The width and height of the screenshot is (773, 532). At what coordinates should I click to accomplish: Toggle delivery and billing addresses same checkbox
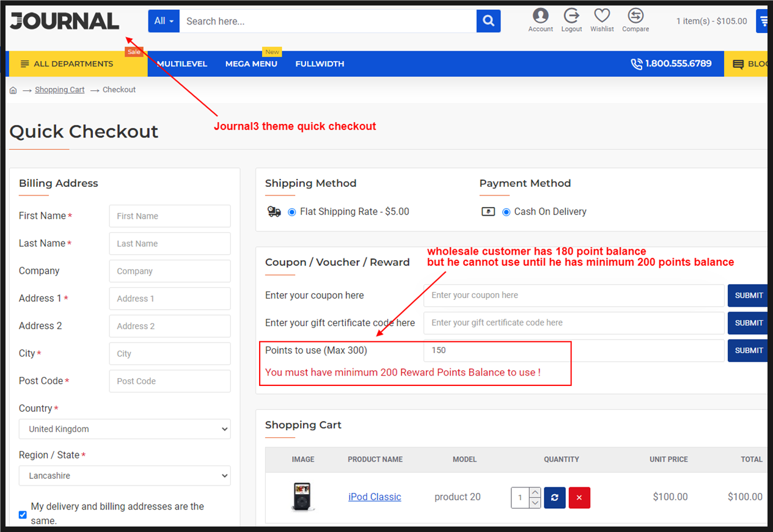click(23, 514)
